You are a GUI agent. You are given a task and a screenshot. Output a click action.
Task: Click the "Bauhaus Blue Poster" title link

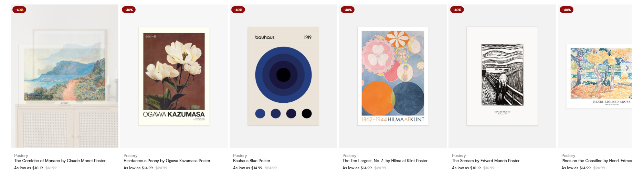(x=252, y=161)
